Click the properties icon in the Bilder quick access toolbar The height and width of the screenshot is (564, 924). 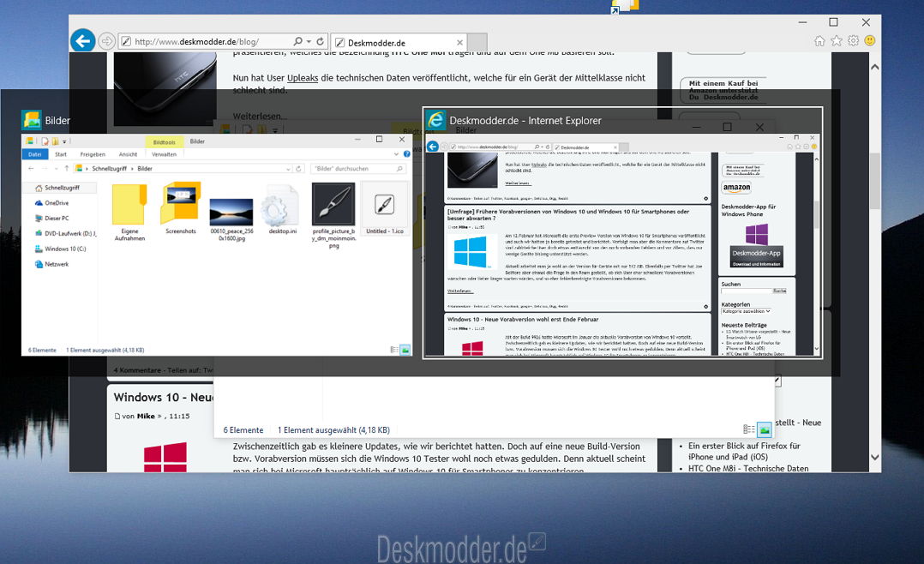(x=45, y=141)
